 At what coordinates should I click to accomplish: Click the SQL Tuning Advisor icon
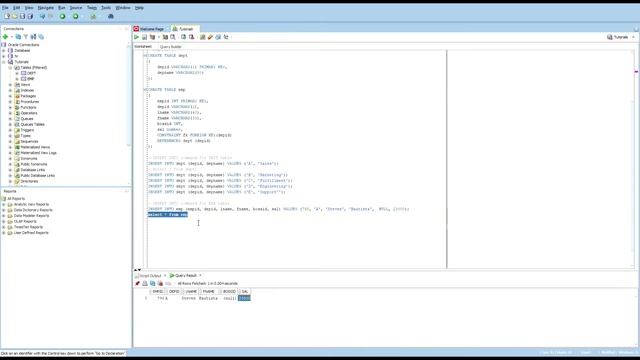coord(173,37)
